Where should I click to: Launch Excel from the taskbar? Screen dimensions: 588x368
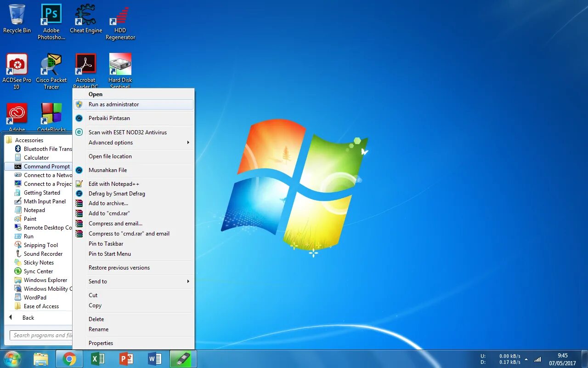coord(98,359)
